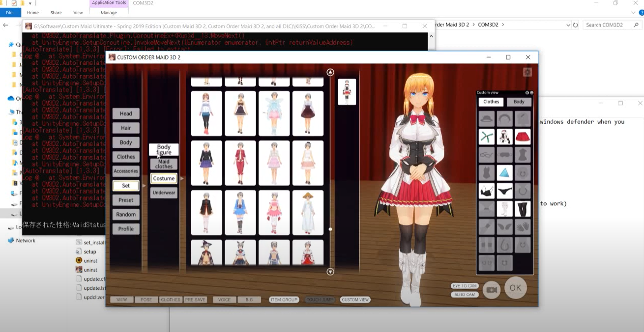Click the PRE.SAVE button
Screen dimensions: 644x332
tap(195, 300)
